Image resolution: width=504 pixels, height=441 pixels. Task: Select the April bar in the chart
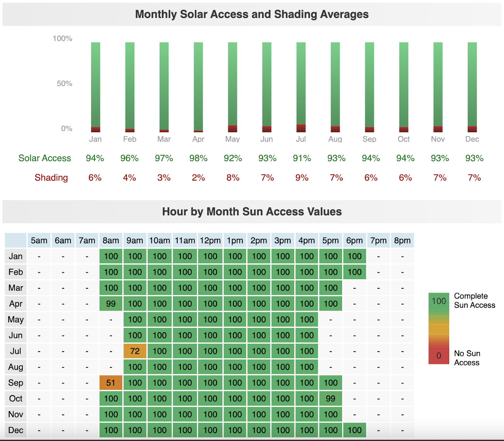click(198, 87)
